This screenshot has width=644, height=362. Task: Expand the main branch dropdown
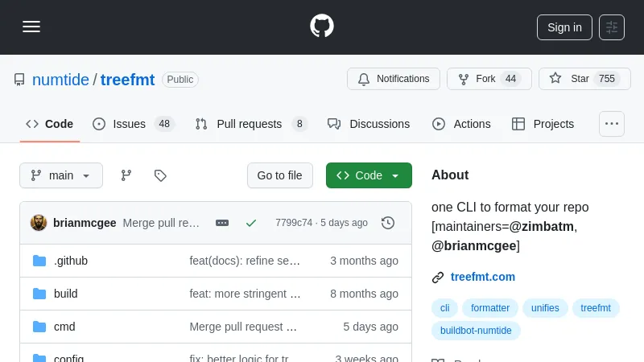pyautogui.click(x=61, y=175)
